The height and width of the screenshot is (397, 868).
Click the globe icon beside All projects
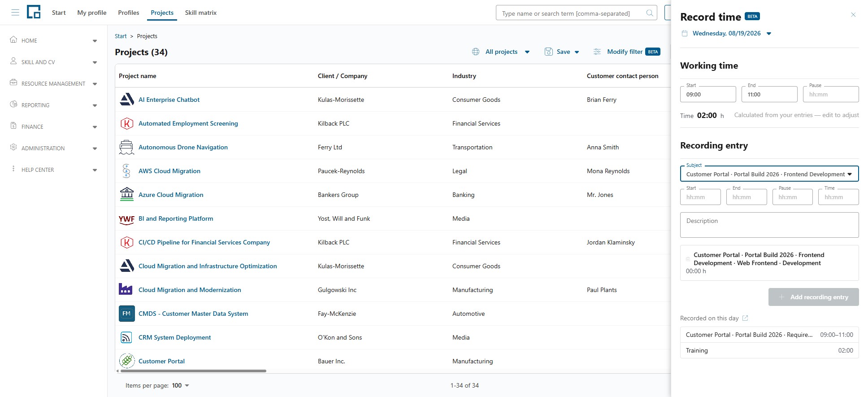click(x=476, y=52)
